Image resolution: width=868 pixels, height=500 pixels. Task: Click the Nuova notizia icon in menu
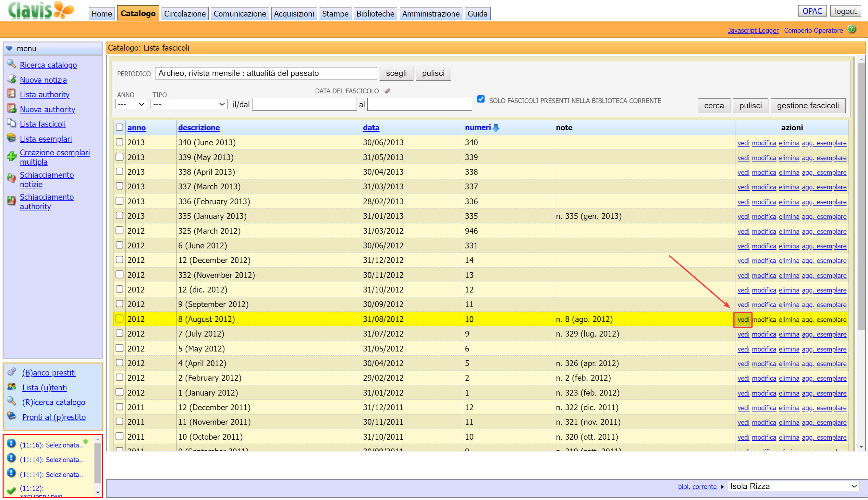tap(11, 79)
